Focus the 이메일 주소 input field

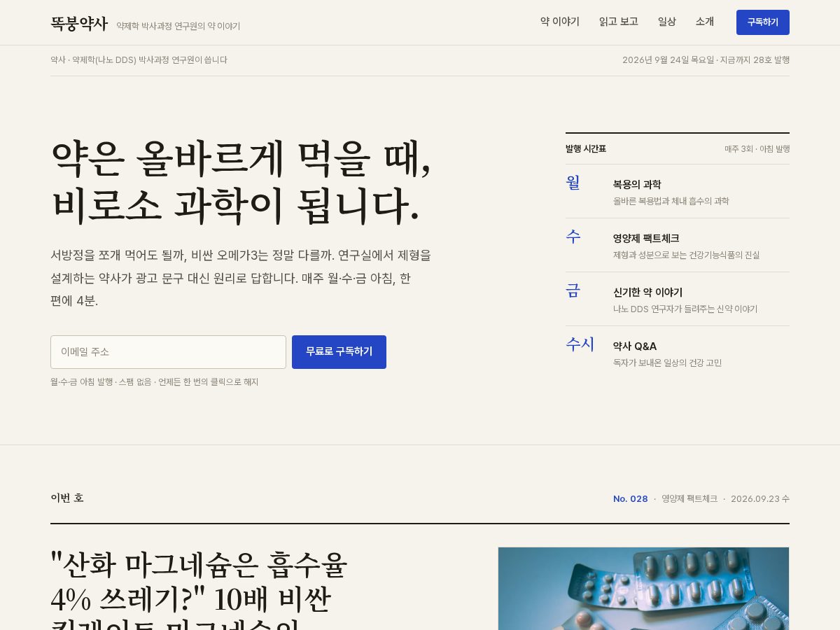click(x=168, y=352)
